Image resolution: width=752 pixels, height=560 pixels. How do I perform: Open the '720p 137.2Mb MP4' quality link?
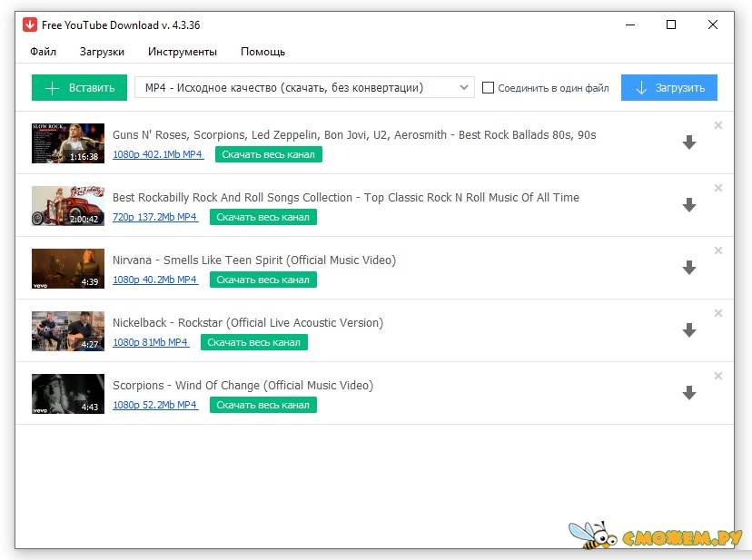coord(155,217)
